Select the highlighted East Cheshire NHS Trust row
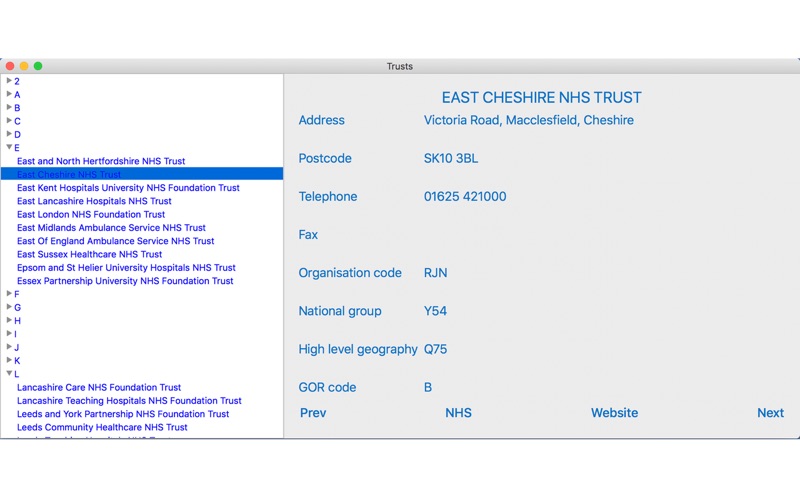Image resolution: width=800 pixels, height=500 pixels. pos(142,174)
